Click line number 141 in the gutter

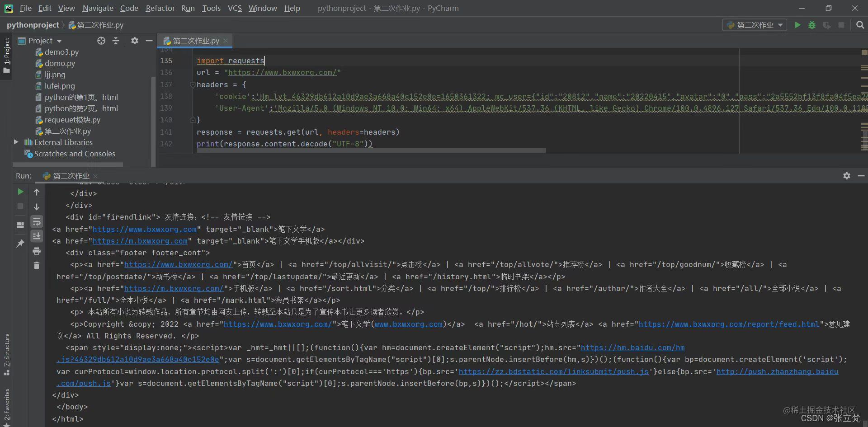point(166,132)
